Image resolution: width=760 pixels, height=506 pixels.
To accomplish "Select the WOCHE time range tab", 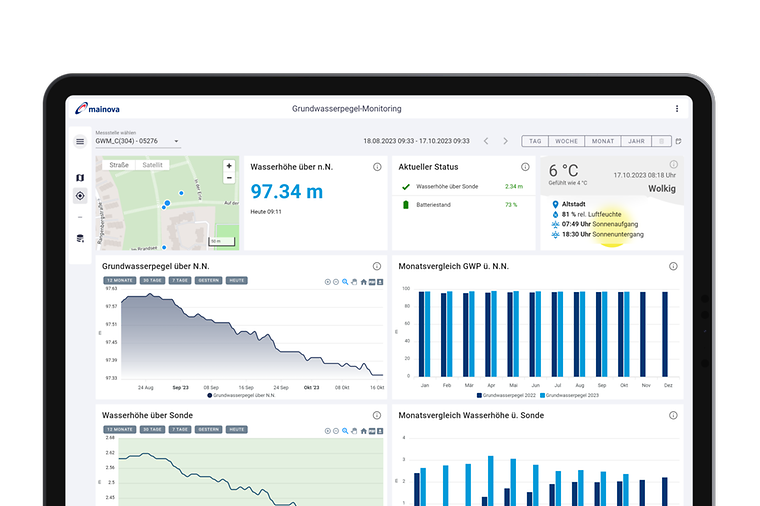I will coord(567,141).
